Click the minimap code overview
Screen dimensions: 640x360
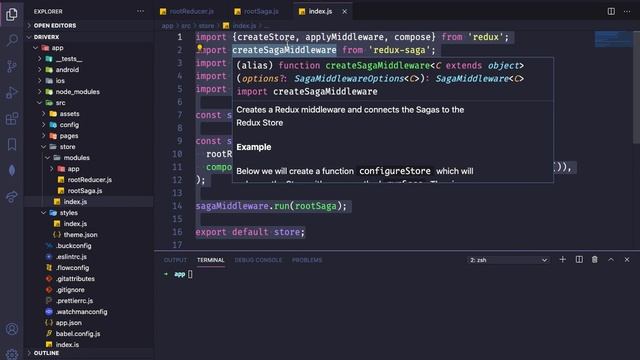coord(613,39)
